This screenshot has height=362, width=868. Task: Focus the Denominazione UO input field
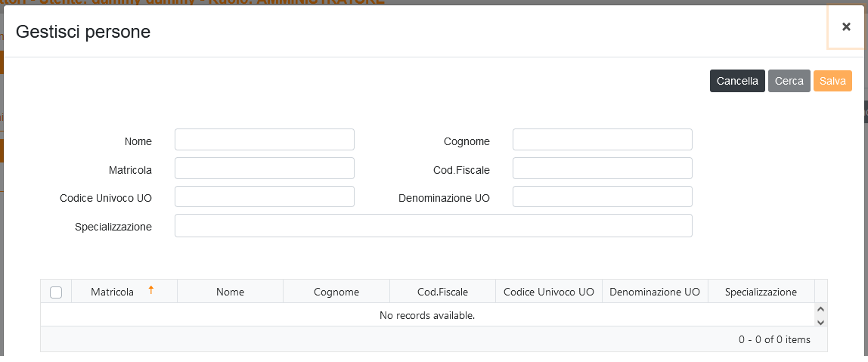point(603,196)
